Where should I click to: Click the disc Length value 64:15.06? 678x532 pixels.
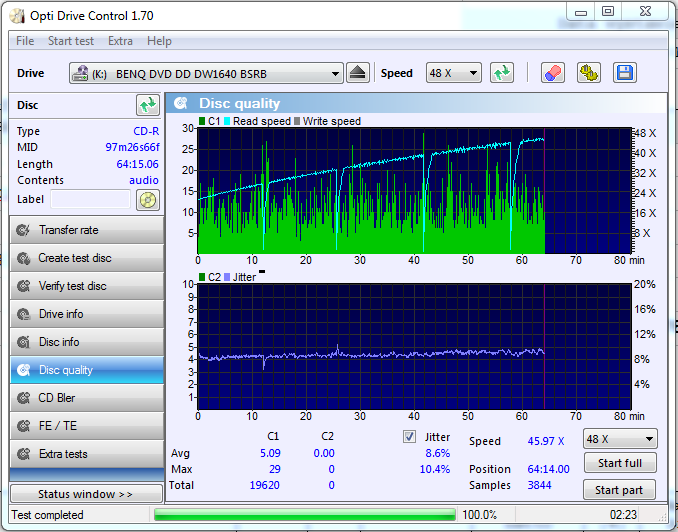[138, 164]
